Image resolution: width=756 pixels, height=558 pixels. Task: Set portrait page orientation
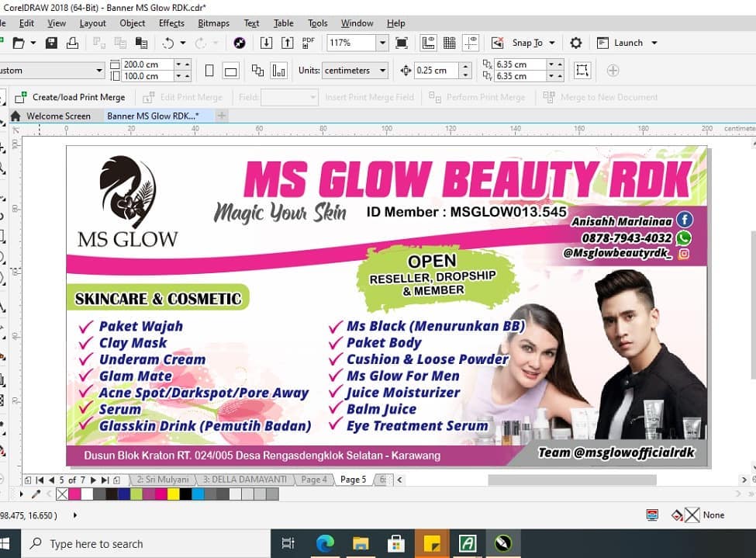209,71
